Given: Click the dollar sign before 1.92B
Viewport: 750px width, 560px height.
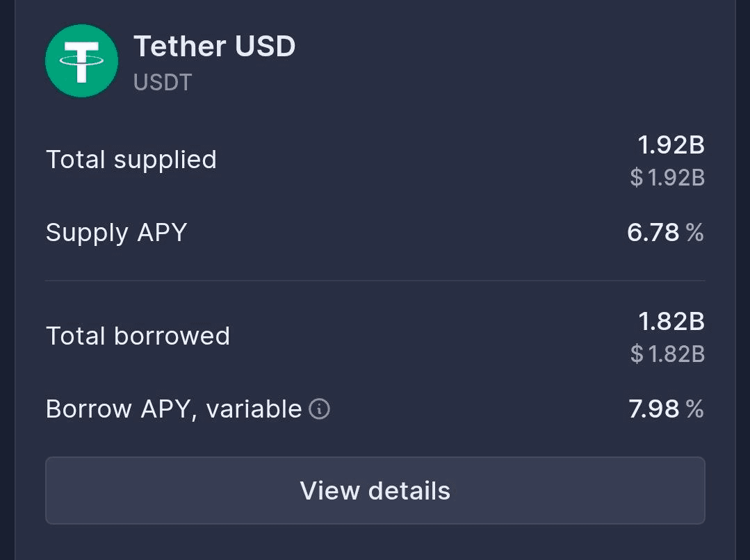Looking at the screenshot, I should (637, 178).
